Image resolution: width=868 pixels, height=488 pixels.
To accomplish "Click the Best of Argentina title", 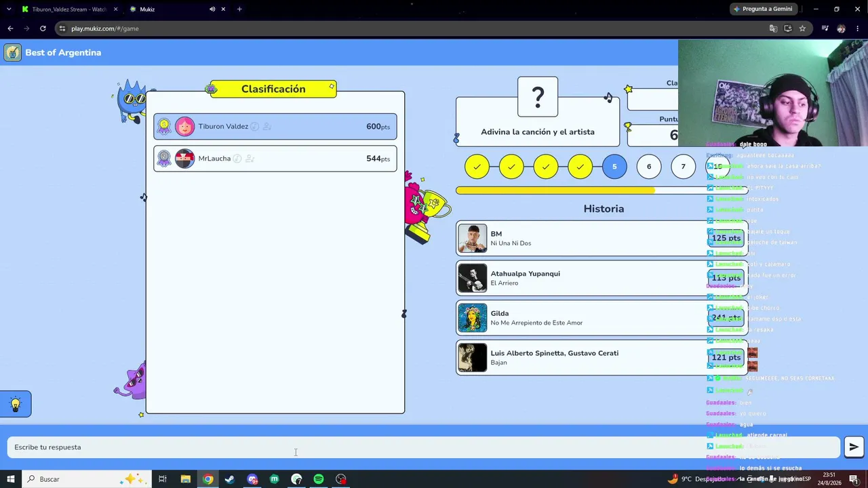I will pyautogui.click(x=63, y=53).
